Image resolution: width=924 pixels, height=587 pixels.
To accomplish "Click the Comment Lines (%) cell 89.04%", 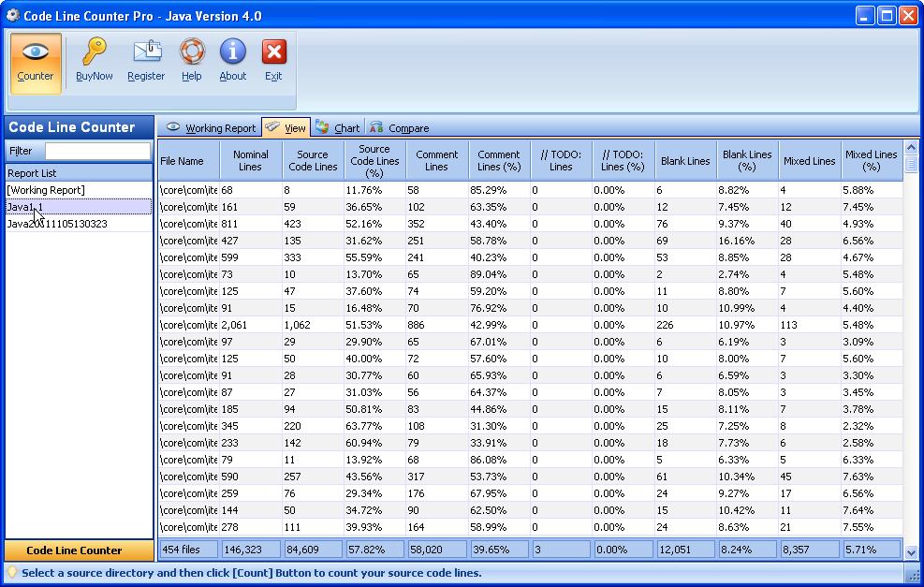I will (499, 274).
